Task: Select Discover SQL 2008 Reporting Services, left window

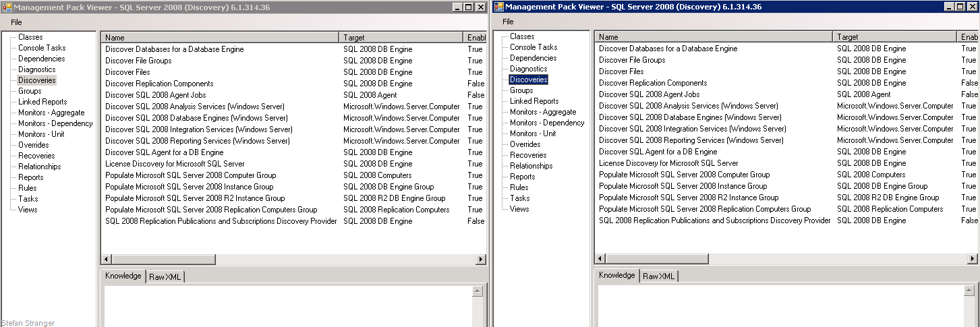Action: click(294, 141)
